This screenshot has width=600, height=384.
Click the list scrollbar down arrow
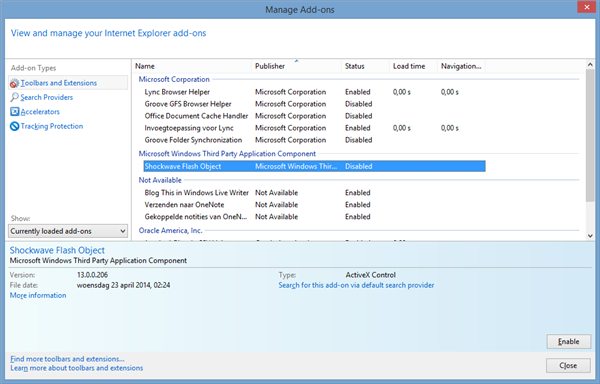coord(590,236)
